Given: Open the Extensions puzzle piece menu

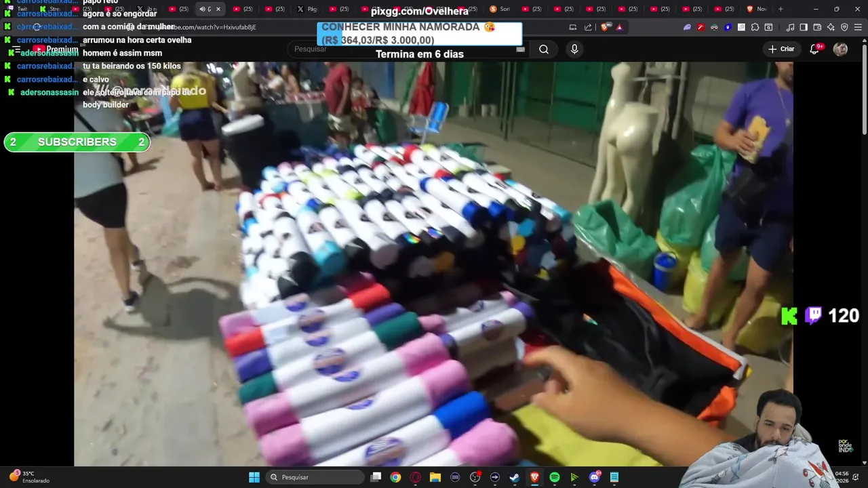Looking at the screenshot, I should tap(755, 27).
